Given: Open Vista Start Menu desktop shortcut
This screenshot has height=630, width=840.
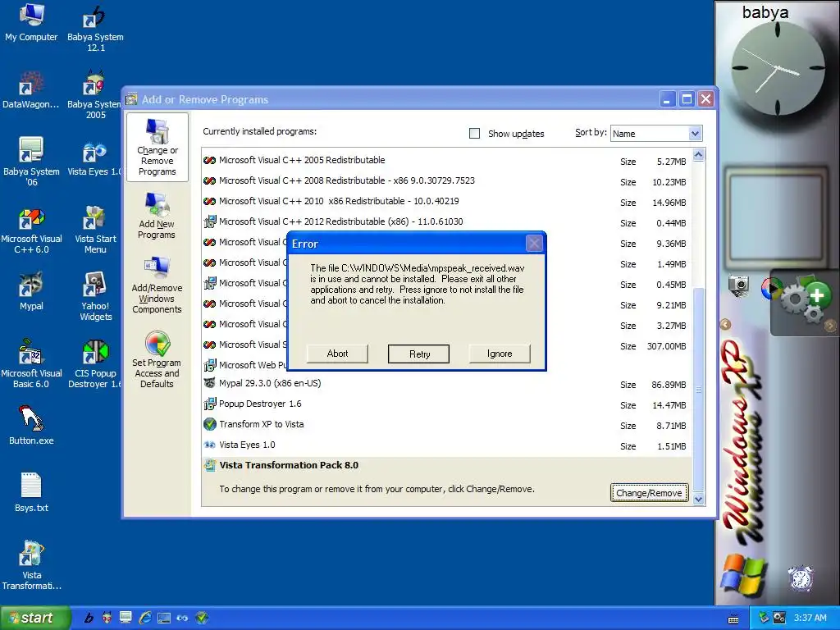Looking at the screenshot, I should 95,230.
